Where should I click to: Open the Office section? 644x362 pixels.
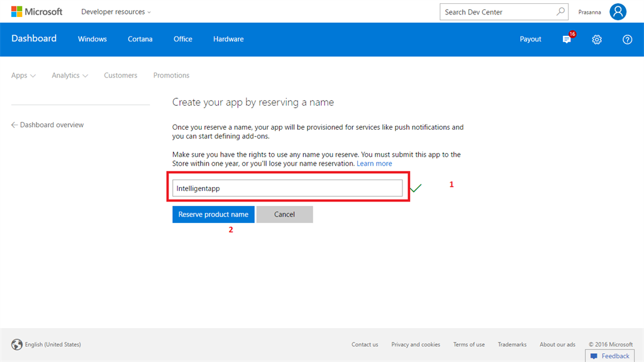(x=183, y=39)
